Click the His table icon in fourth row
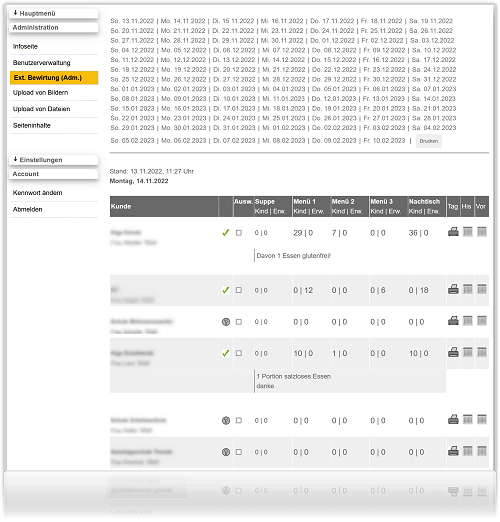This screenshot has width=500, height=522. (468, 352)
